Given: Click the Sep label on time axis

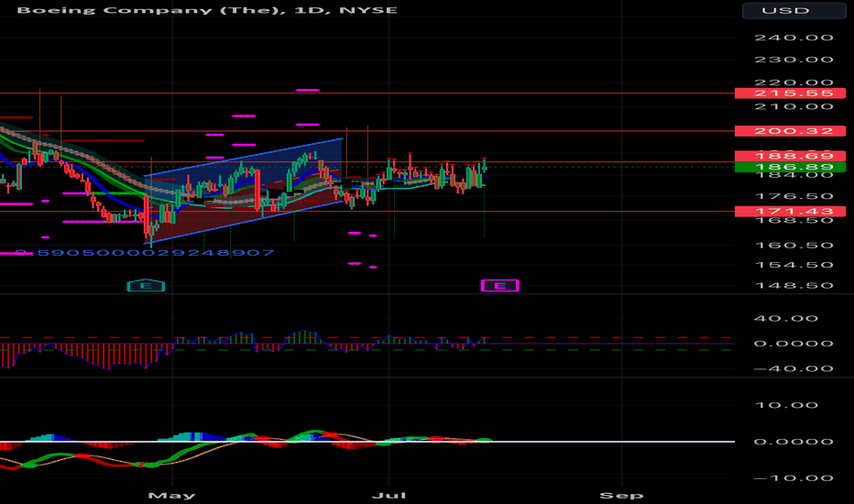Looking at the screenshot, I should (621, 495).
